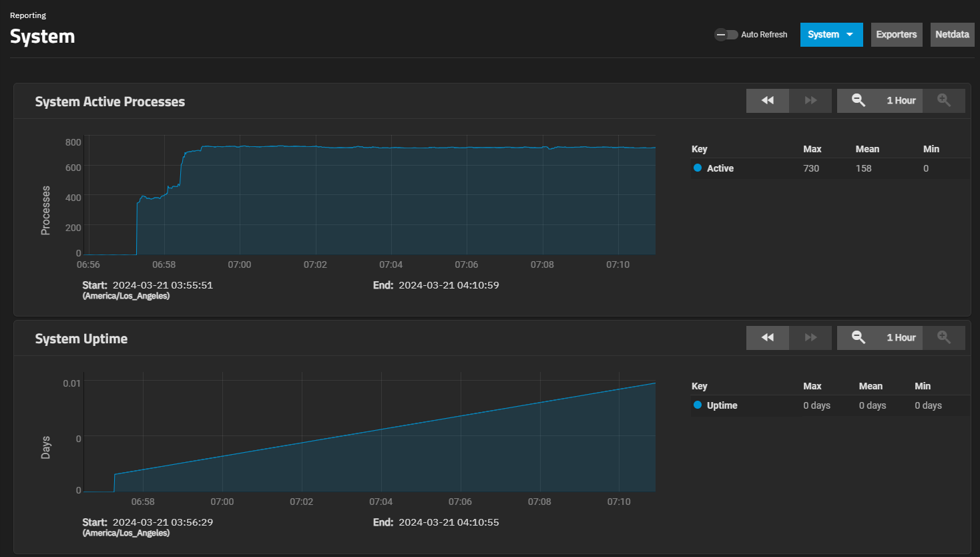Zoom out the System Uptime chart
Screen dimensions: 980x557
[859, 338]
